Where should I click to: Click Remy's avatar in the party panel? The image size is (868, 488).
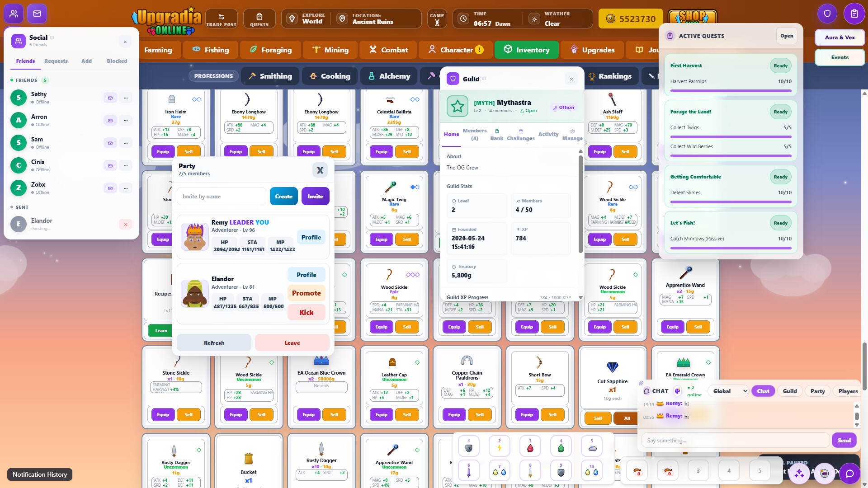pyautogui.click(x=195, y=236)
